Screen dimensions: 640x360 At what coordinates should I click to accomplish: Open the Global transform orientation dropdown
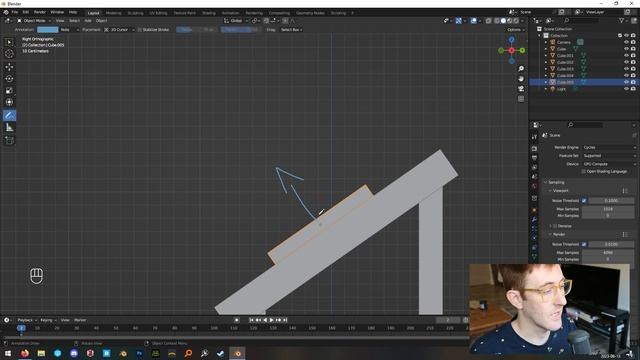tap(236, 20)
